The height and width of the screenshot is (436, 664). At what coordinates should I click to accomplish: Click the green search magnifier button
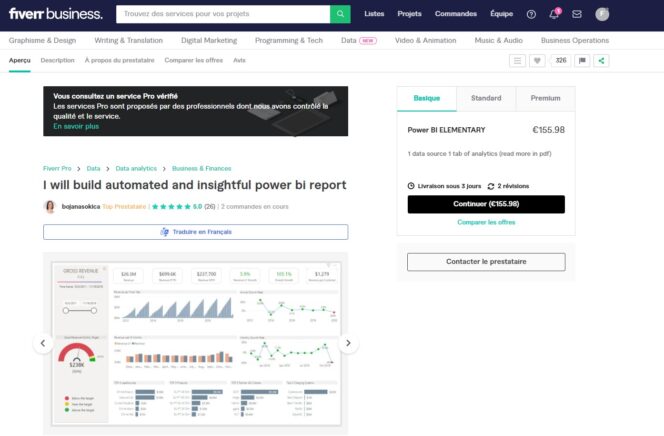coord(341,14)
